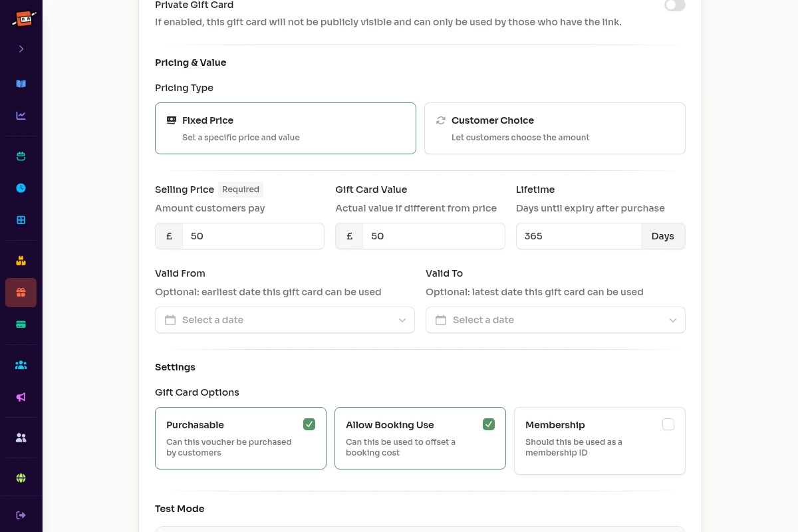Viewport: 798px width, 532px height.
Task: Click the chevron in Valid To field
Action: tap(673, 321)
